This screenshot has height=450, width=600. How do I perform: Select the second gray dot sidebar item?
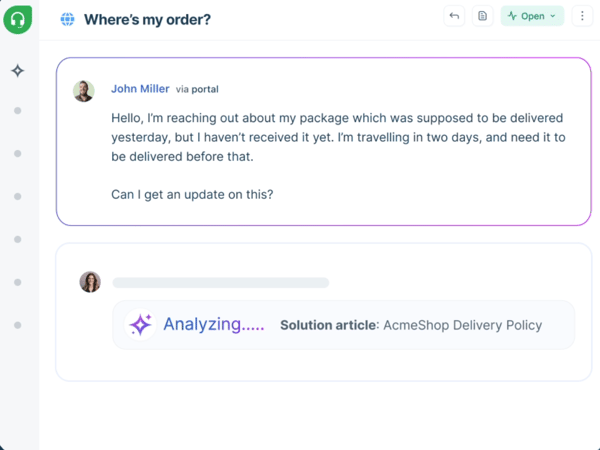(18, 154)
